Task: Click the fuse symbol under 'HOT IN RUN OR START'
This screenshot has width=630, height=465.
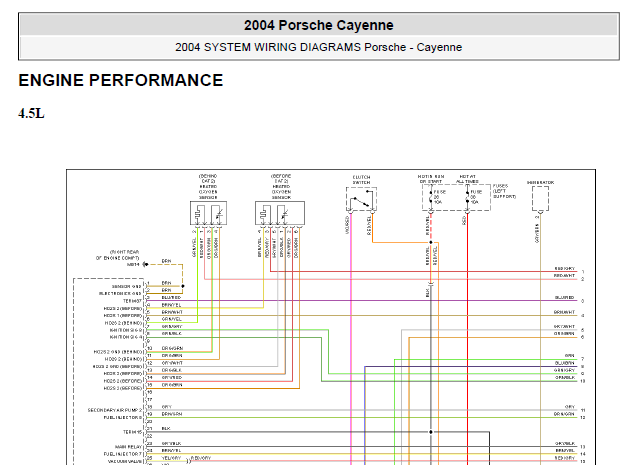Action: 431,197
